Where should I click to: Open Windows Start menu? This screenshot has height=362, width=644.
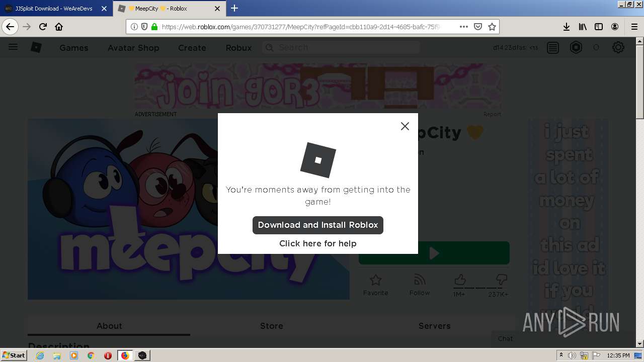tap(14, 355)
